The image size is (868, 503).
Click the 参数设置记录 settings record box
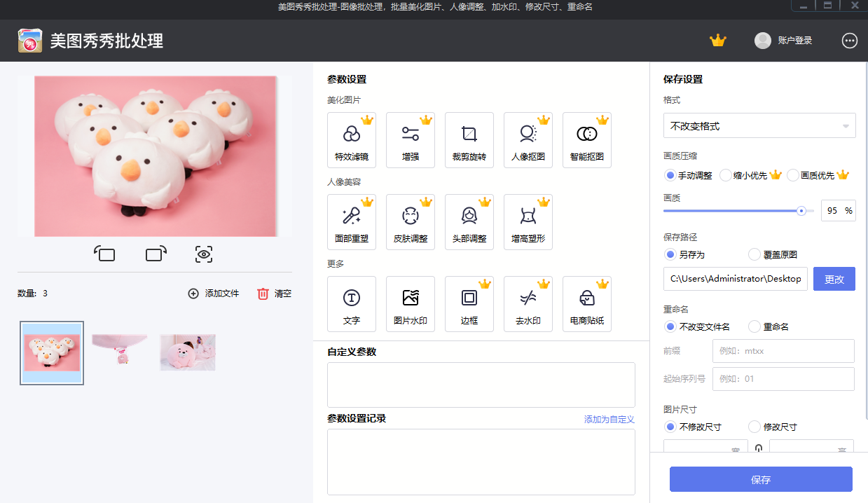pos(481,462)
